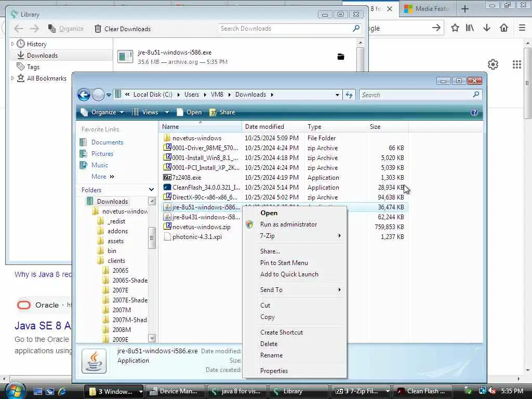Select the 0001-Driver_98ME_570 zip file icon

[x=167, y=148]
